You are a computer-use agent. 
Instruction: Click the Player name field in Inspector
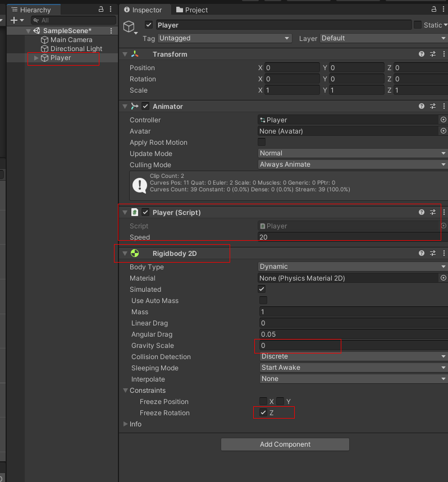[284, 25]
